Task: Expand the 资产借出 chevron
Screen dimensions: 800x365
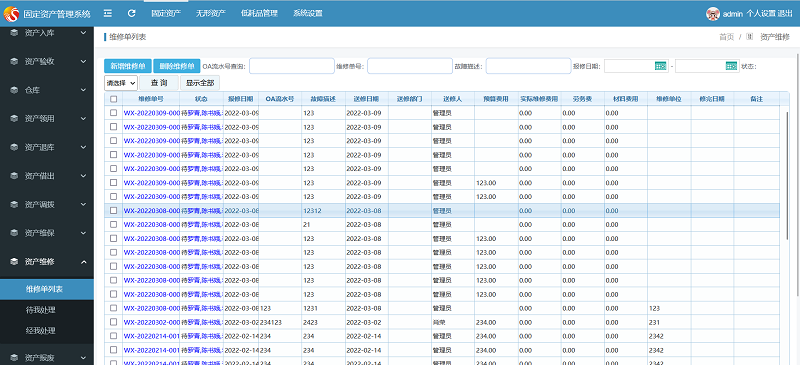Action: [84, 176]
